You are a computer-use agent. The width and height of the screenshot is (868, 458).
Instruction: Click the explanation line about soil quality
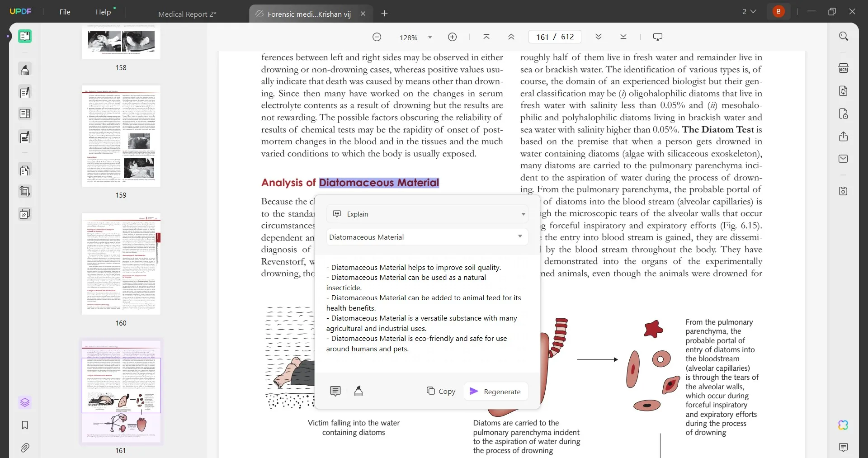click(x=414, y=267)
